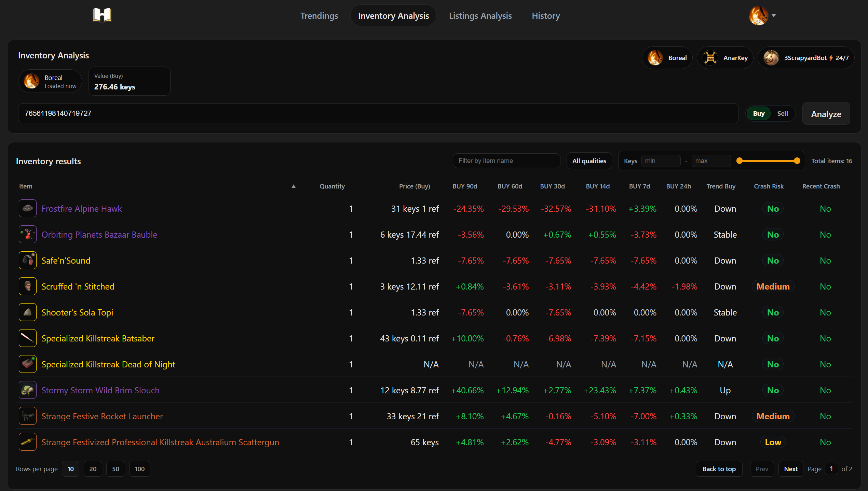The width and height of the screenshot is (868, 491).
Task: Set rows per page to 10
Action: [71, 469]
